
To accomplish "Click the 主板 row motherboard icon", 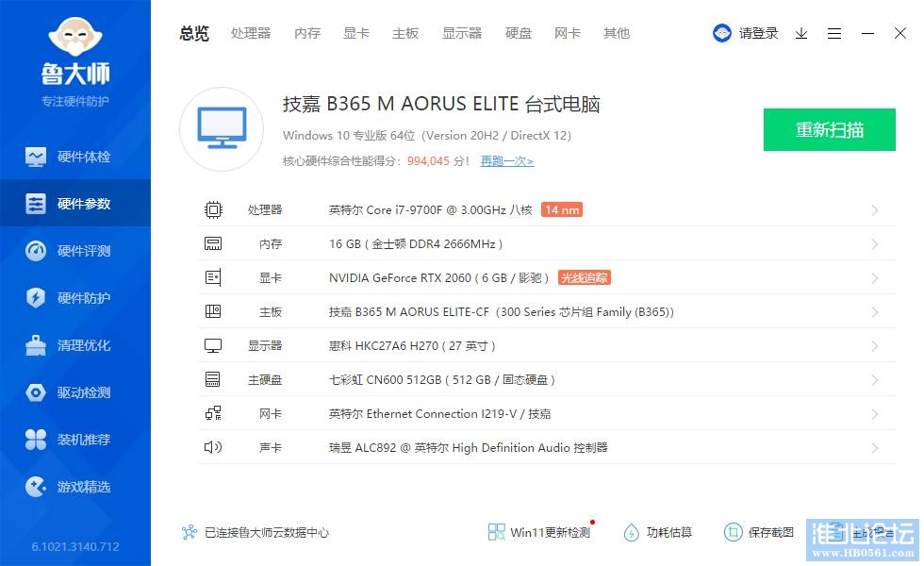I will [213, 311].
